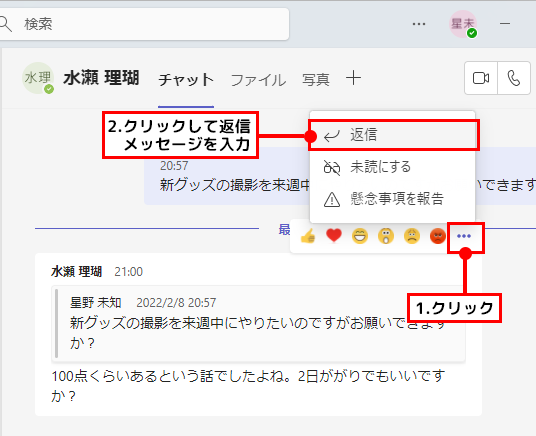React with the laughing face emoji
The height and width of the screenshot is (436, 536).
360,236
